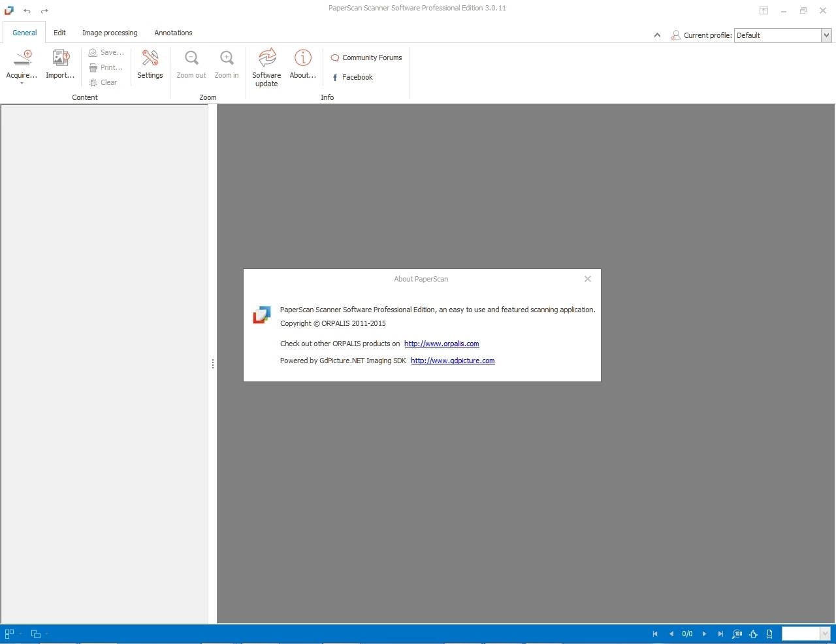Click the Copyright ORPALIS 2011-2015 text

coord(333,323)
